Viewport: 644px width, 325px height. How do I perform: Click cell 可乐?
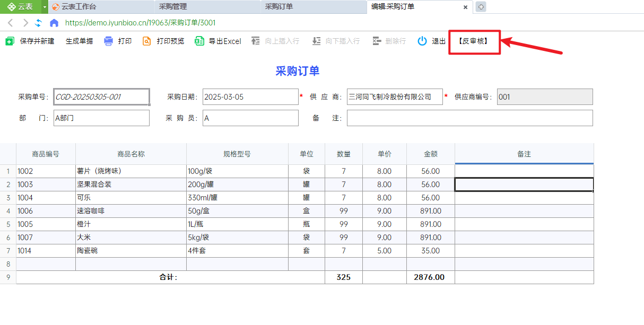tap(131, 198)
